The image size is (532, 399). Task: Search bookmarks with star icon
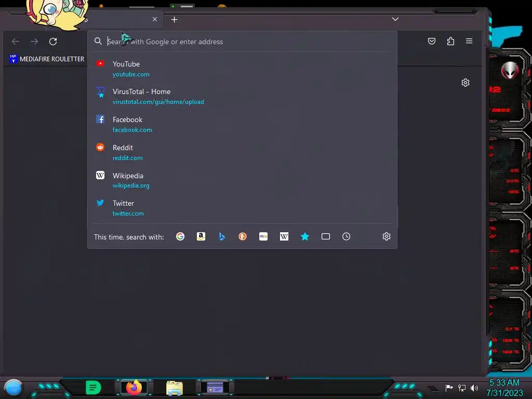pyautogui.click(x=305, y=236)
